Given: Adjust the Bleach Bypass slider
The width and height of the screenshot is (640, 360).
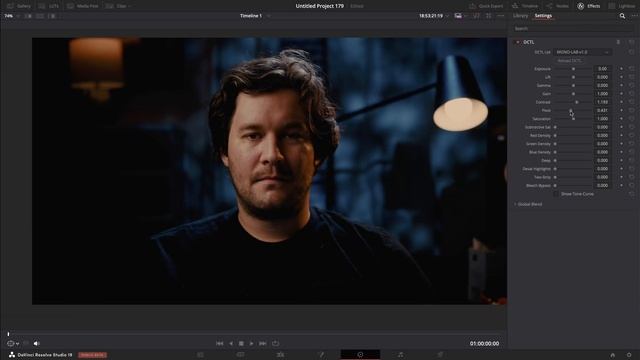Looking at the screenshot, I should (573, 186).
